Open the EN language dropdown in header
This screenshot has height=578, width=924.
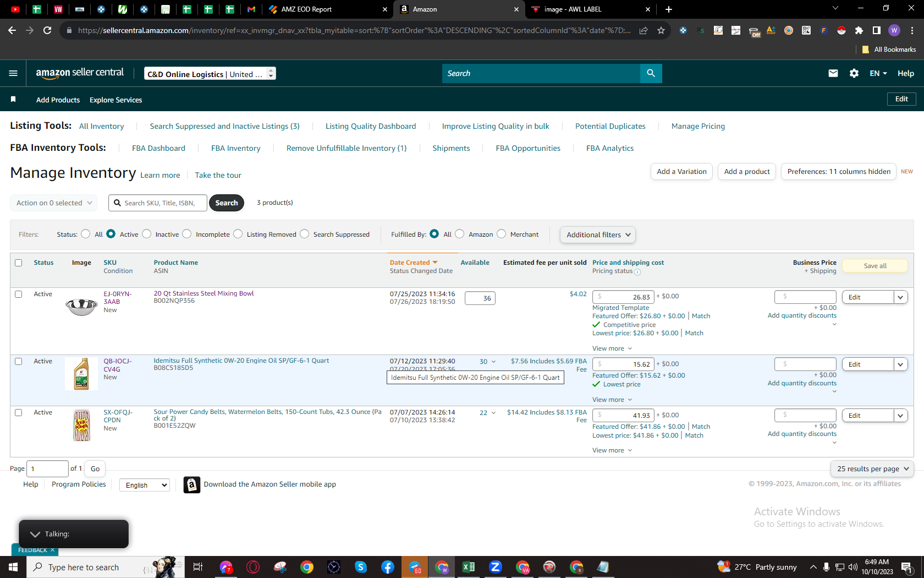[x=878, y=73]
